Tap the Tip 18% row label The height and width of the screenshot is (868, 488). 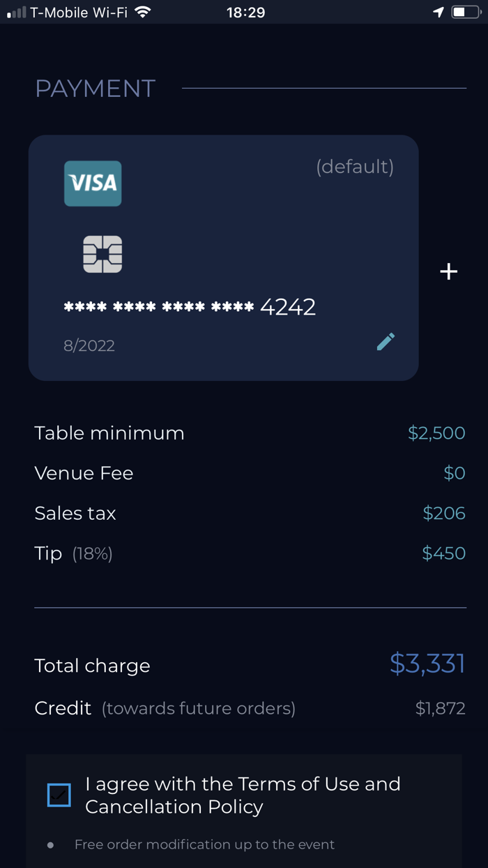(73, 553)
